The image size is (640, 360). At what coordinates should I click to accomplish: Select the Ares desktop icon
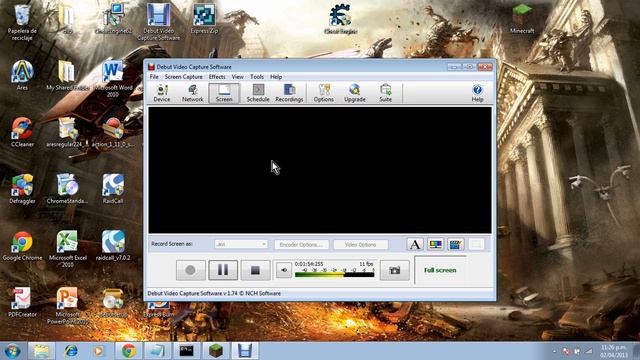point(22,76)
